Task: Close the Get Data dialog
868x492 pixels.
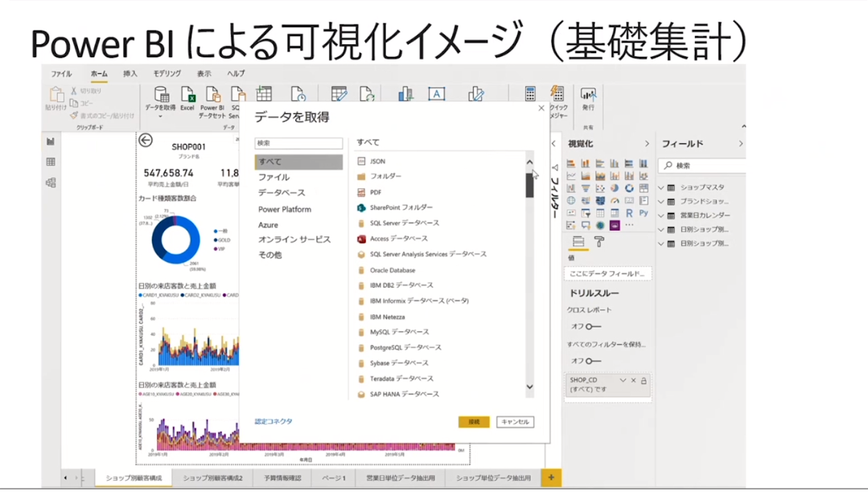Action: [x=541, y=109]
